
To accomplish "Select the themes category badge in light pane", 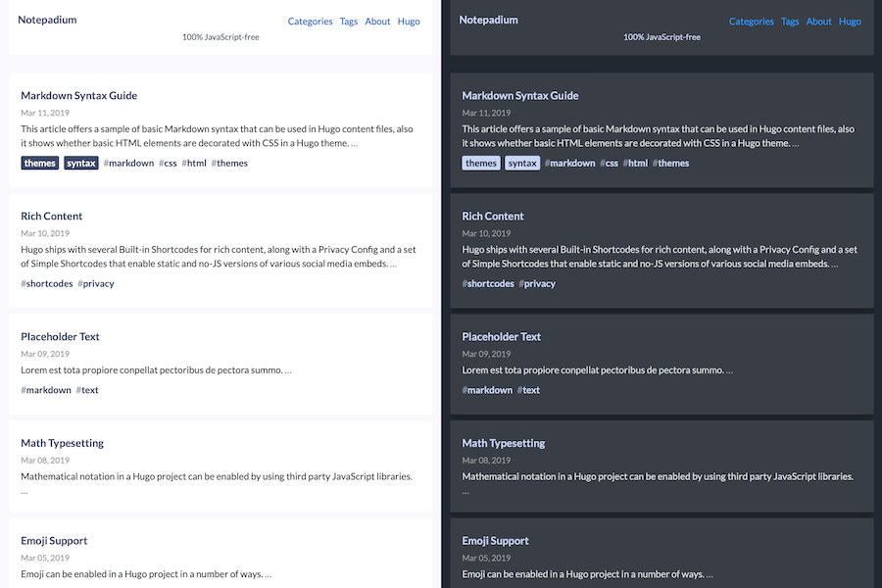I will point(40,164).
